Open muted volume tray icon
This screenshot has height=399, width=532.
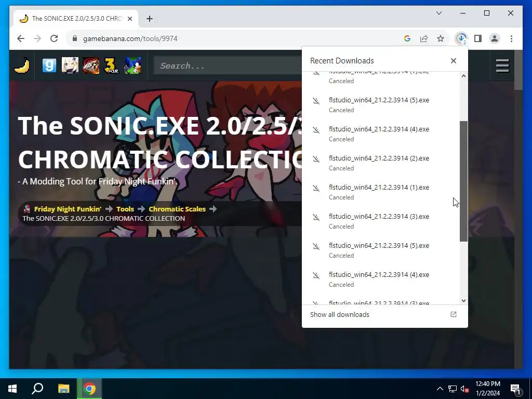(464, 389)
